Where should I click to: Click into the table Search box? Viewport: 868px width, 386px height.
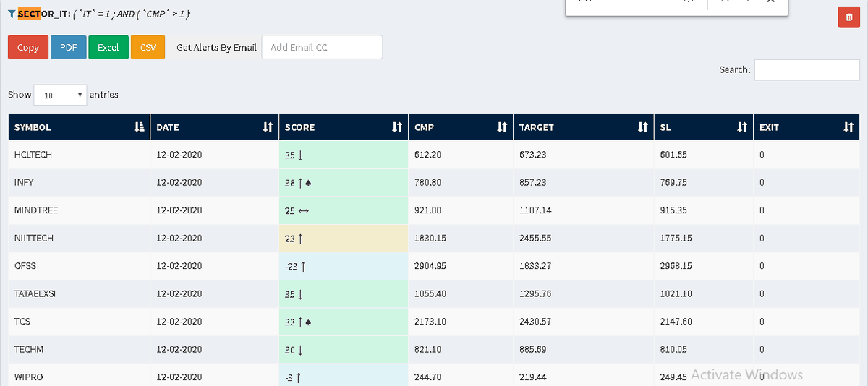(x=807, y=69)
